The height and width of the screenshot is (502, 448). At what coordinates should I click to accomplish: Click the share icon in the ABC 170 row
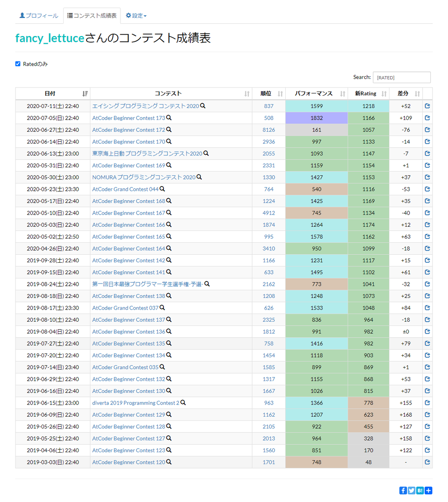[x=427, y=141]
